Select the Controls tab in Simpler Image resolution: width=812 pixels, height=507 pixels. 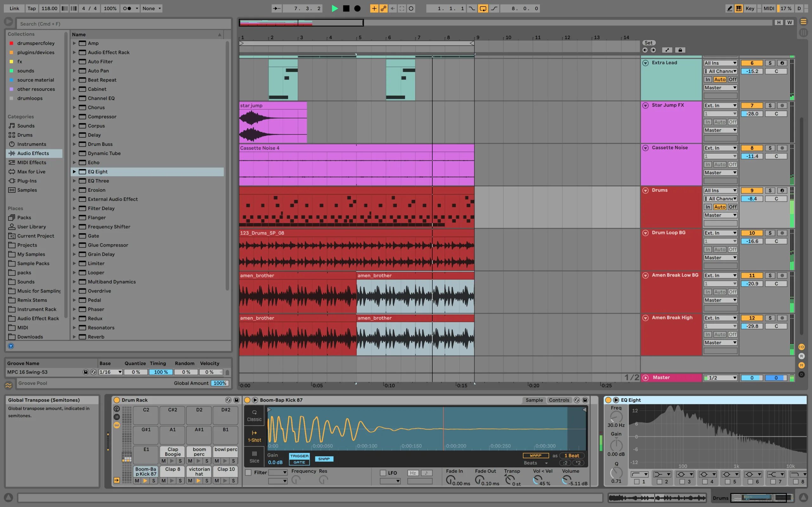coord(559,400)
